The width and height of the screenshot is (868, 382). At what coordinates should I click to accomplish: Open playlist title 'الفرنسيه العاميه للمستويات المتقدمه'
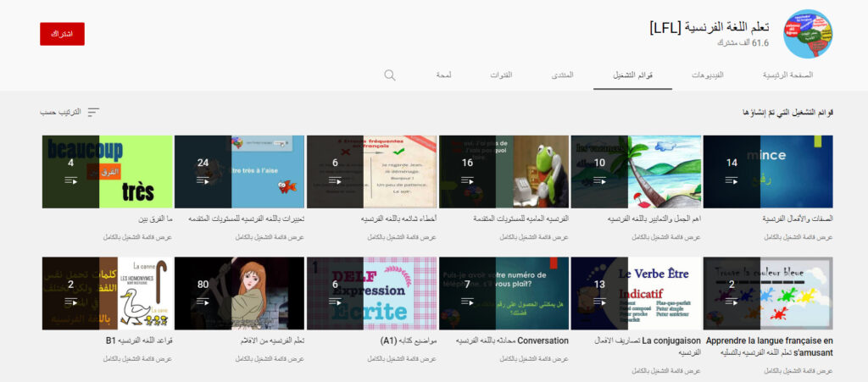521,219
